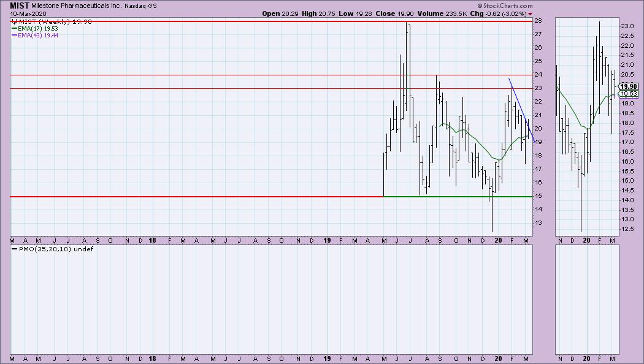Click the 21.5 label on zoom panel axis
644x364 pixels.
tap(626, 55)
